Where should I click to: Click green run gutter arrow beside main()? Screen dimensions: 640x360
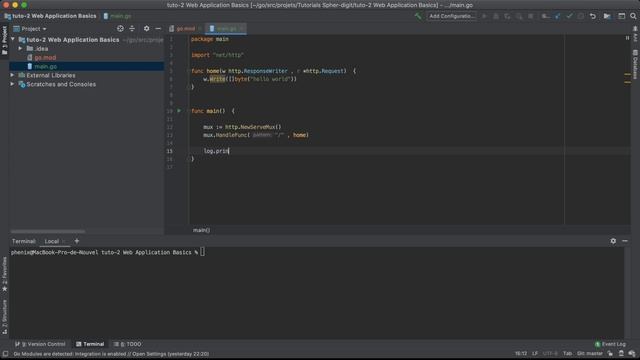(179, 111)
